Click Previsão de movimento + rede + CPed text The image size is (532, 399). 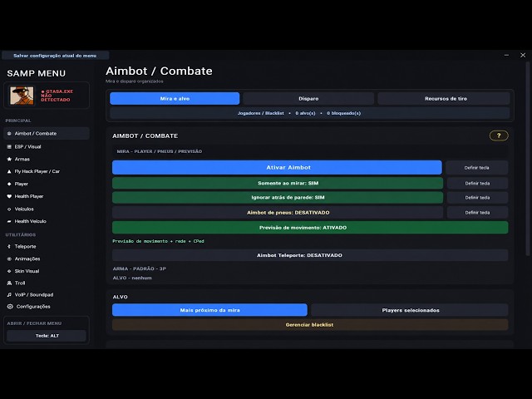pyautogui.click(x=158, y=241)
